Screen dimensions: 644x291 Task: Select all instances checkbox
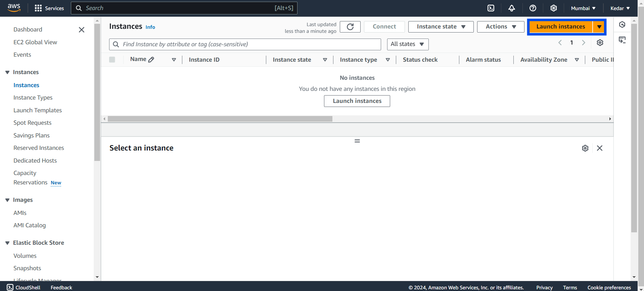[x=112, y=60]
